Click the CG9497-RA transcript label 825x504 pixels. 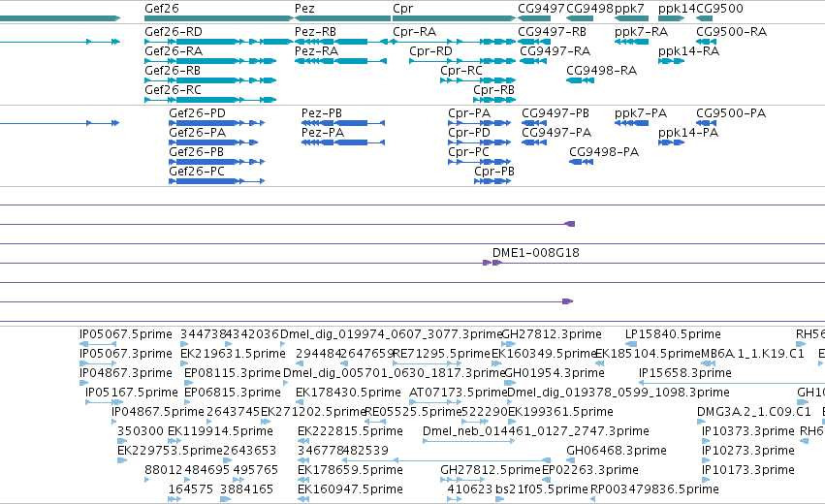(x=555, y=51)
